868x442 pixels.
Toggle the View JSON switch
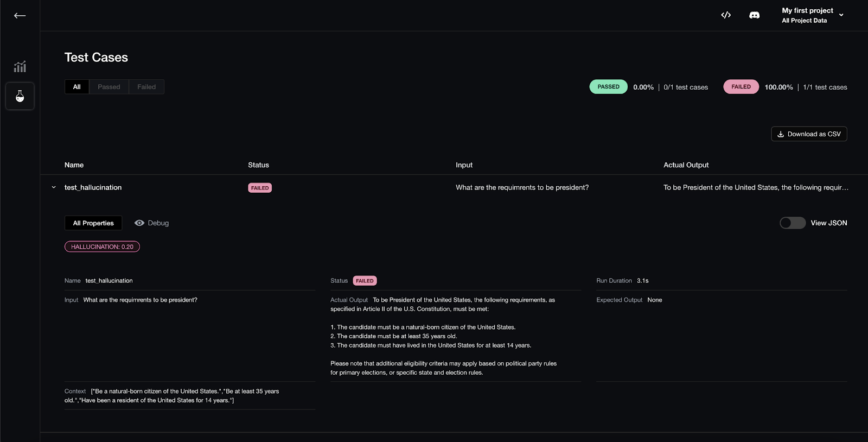pyautogui.click(x=792, y=223)
